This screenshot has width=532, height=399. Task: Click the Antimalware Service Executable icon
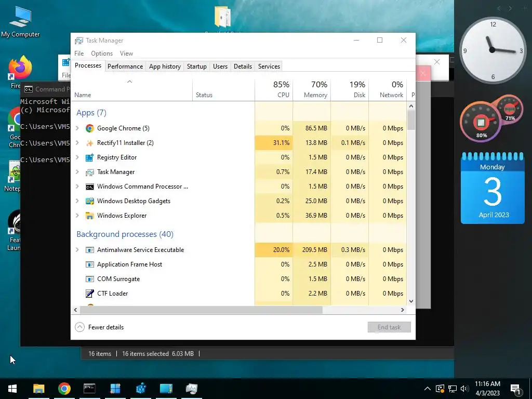[x=89, y=250]
